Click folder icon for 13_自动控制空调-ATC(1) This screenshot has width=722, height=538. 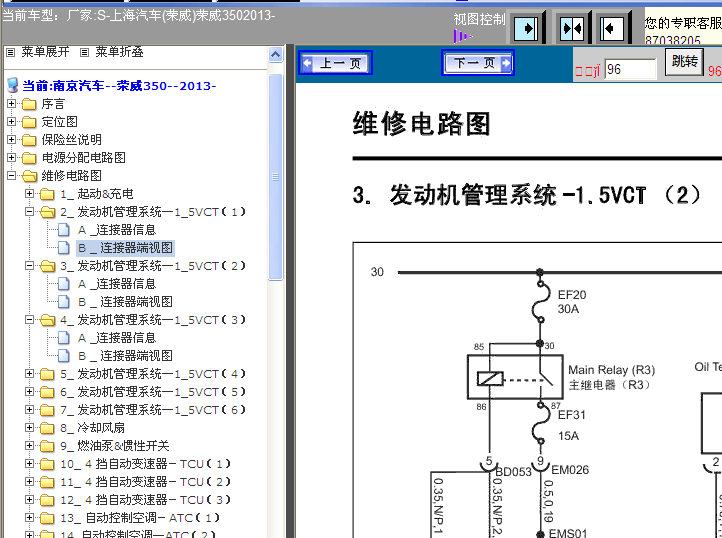pos(47,518)
